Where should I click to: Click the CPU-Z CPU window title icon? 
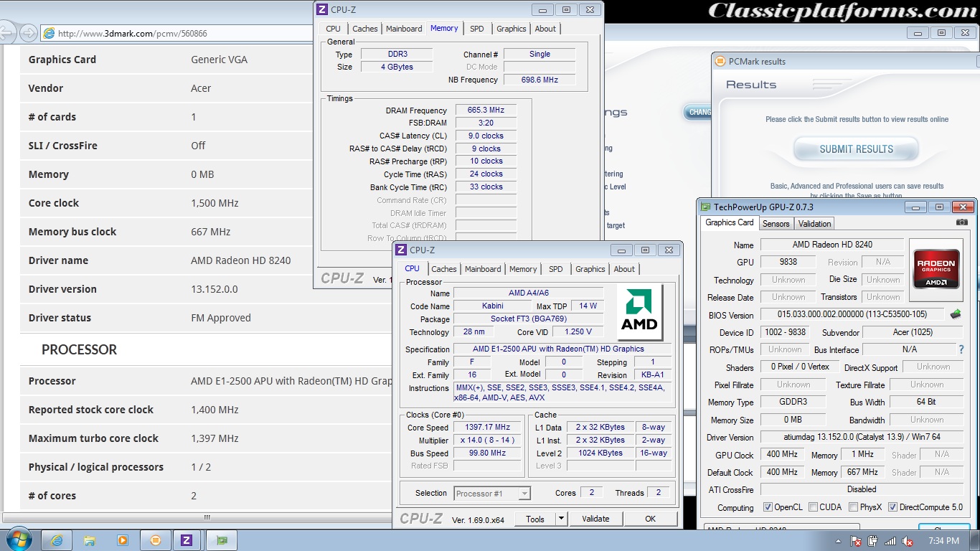pyautogui.click(x=401, y=250)
